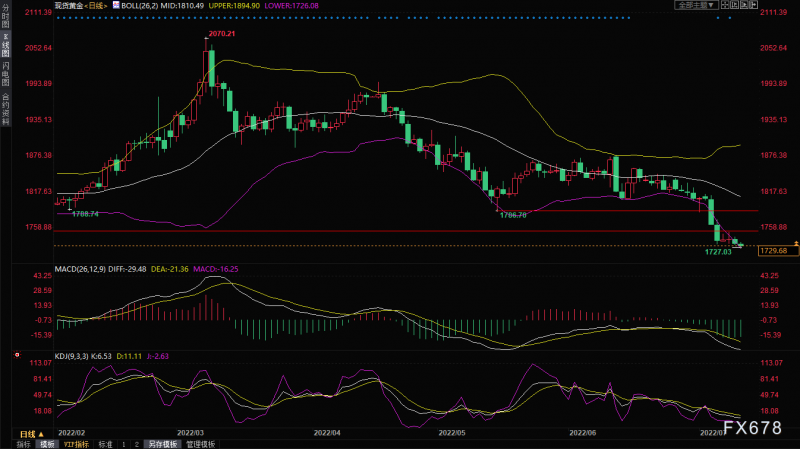Viewport: 800px width, 449px height.
Task: Click the yellow price arrow marker on right axis
Action: coord(795,243)
